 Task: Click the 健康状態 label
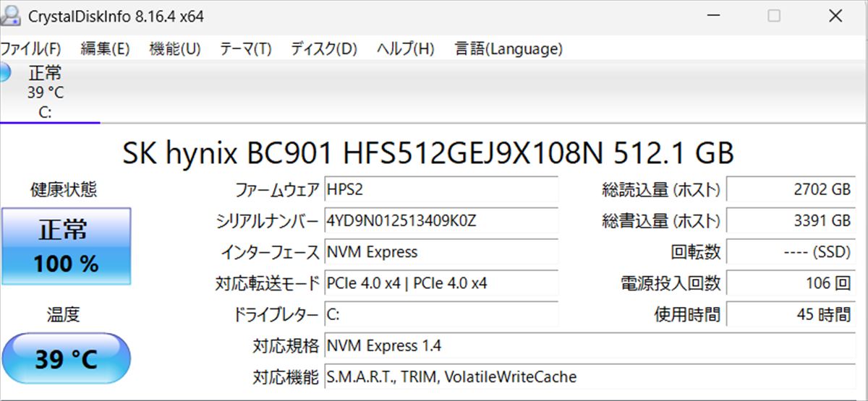tap(64, 190)
